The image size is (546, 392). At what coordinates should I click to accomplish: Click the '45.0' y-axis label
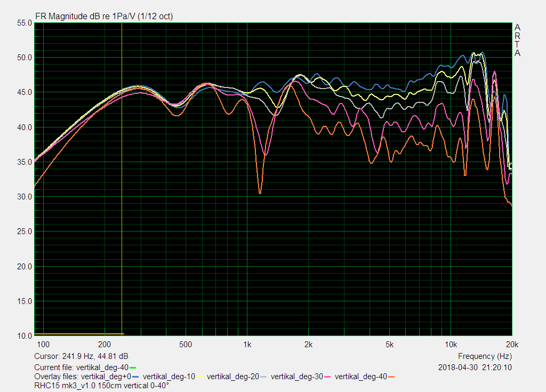25,92
